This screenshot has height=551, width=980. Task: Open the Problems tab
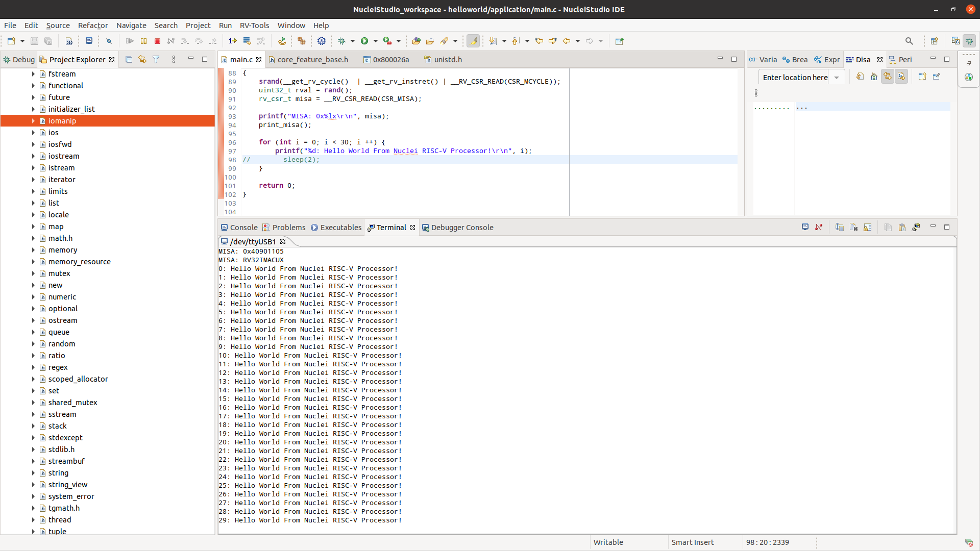pos(284,228)
